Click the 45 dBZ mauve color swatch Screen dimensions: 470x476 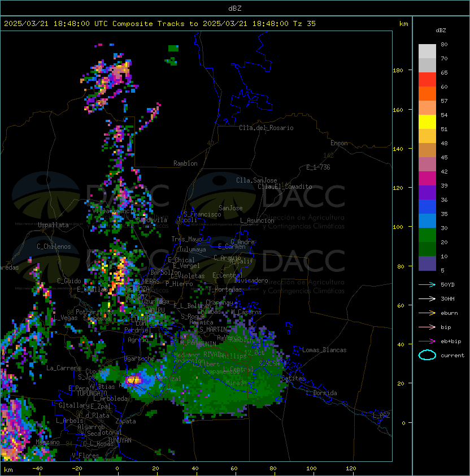pos(427,165)
